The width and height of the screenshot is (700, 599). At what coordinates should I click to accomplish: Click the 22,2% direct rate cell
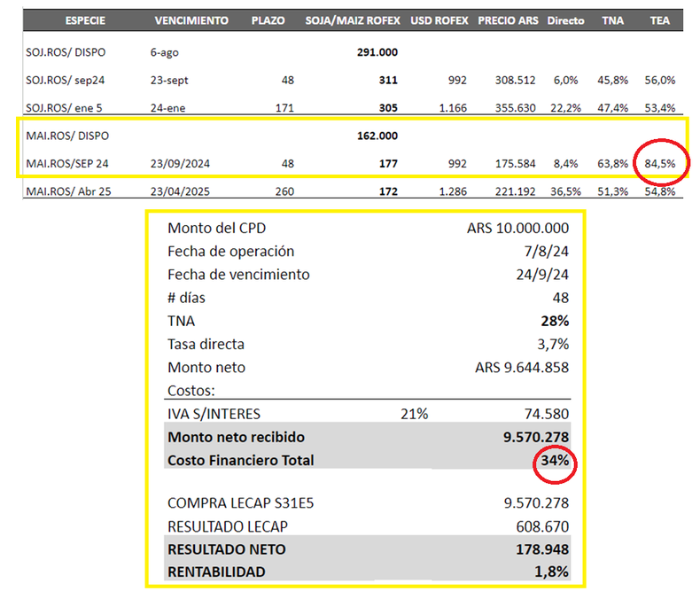565,108
